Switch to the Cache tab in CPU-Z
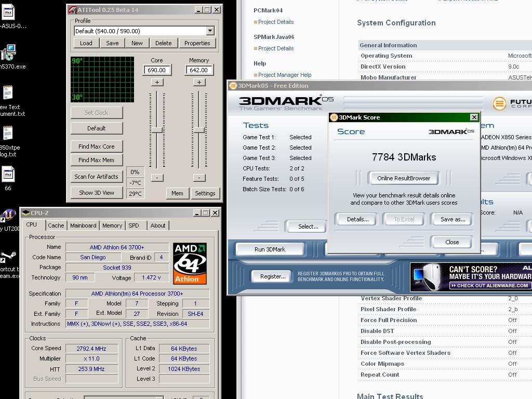Viewport: 532px width, 399px height. click(56, 225)
